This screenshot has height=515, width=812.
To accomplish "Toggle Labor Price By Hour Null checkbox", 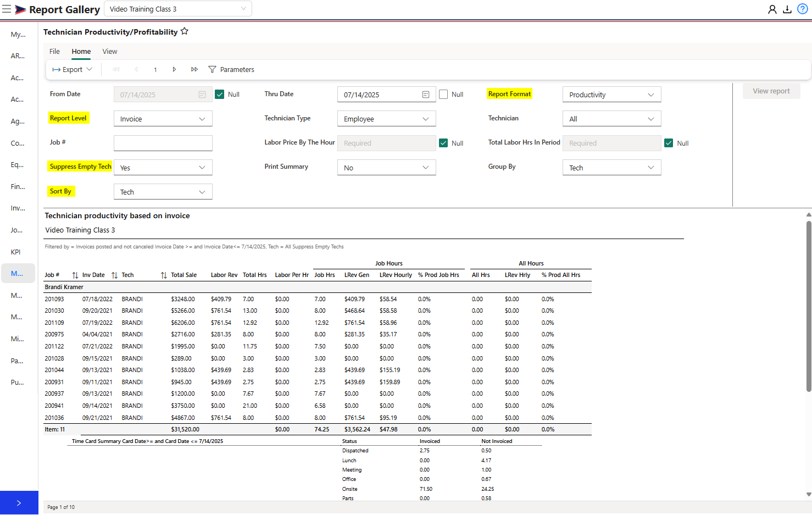I will pos(443,143).
